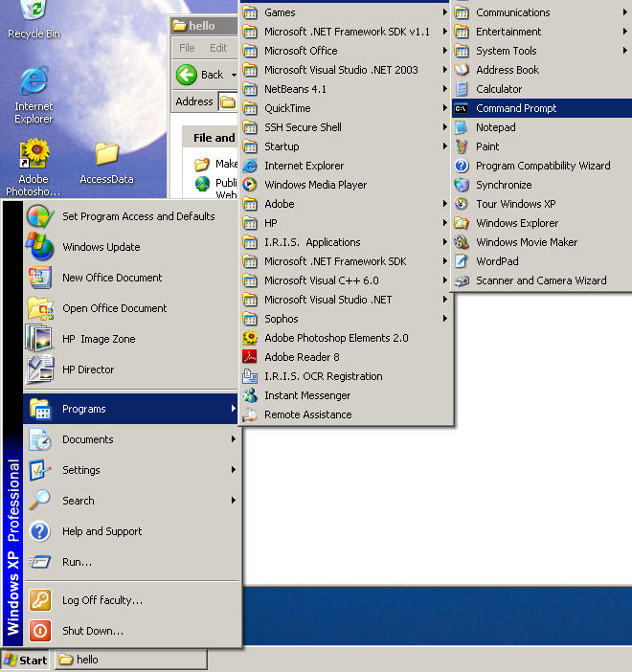Click the Address Book icon
This screenshot has width=632, height=672.
click(462, 70)
